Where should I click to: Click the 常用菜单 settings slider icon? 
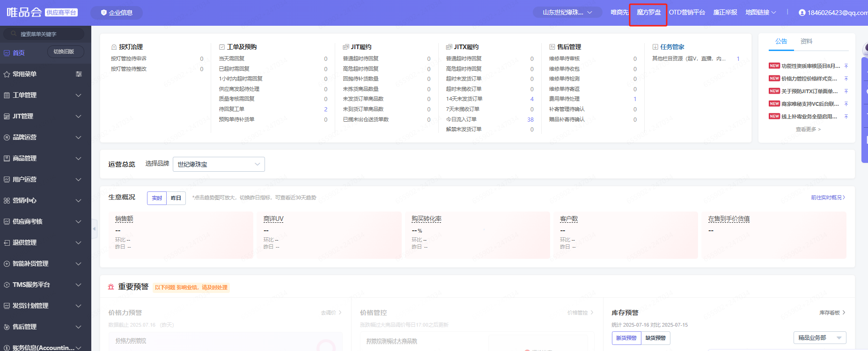coord(79,74)
